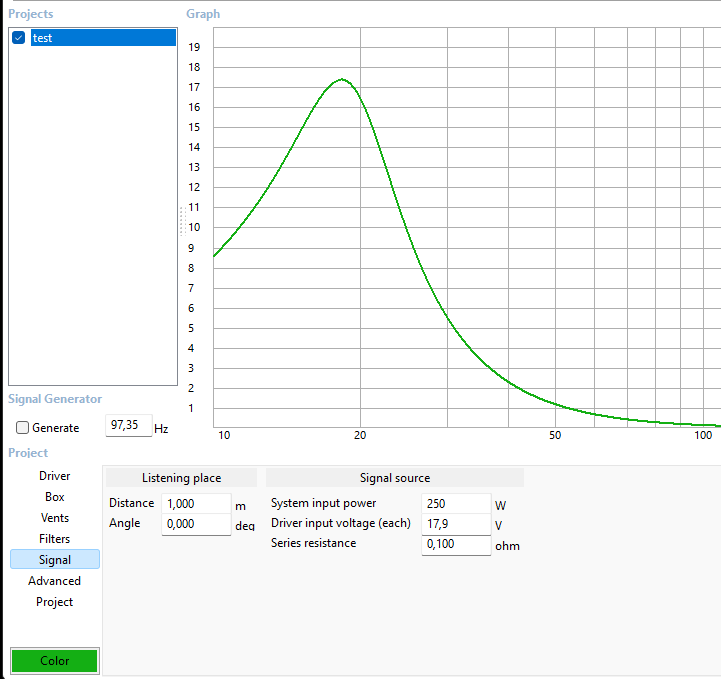This screenshot has height=679, width=721.
Task: Click the System input power field
Action: 455,504
